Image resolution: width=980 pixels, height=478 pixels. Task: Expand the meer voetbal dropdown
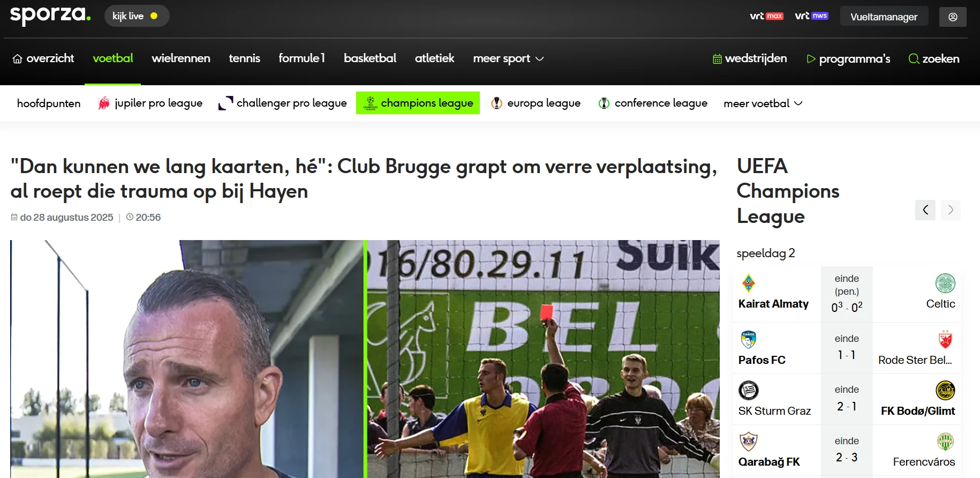tap(763, 103)
